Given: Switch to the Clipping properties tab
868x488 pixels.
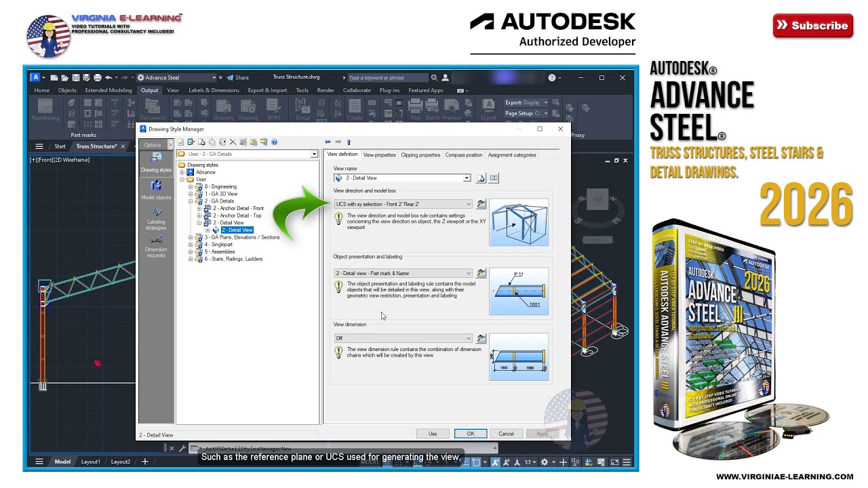Looking at the screenshot, I should point(420,155).
